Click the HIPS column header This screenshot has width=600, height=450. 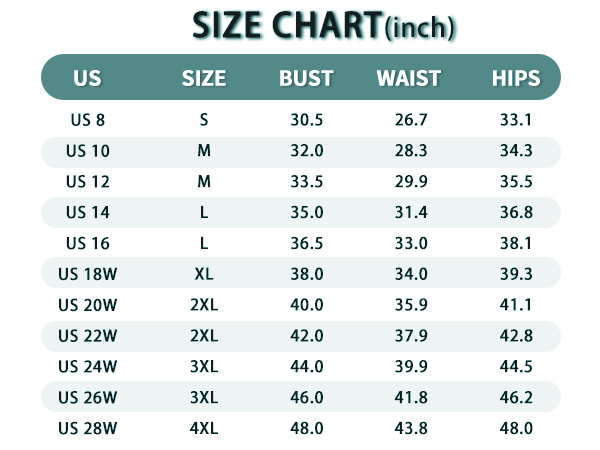pyautogui.click(x=516, y=78)
